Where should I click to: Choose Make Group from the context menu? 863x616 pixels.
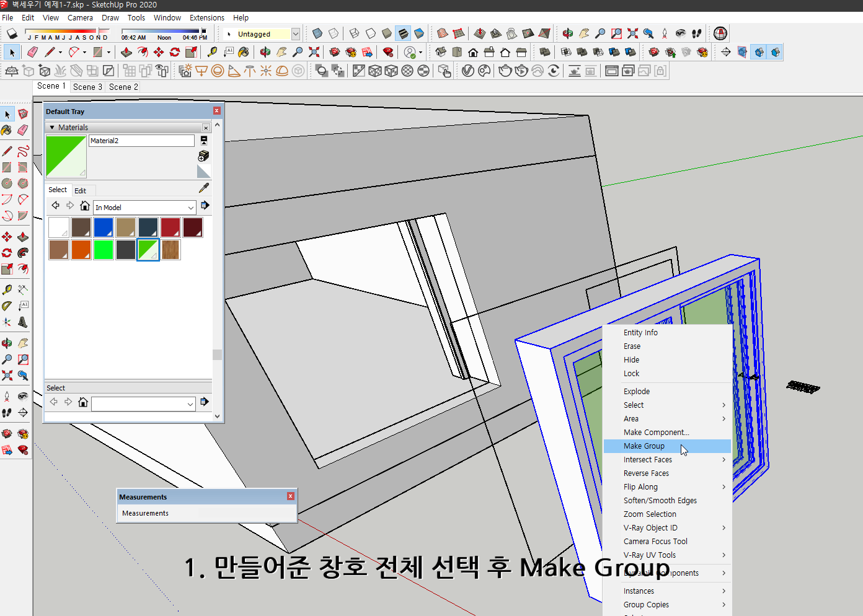coord(644,446)
